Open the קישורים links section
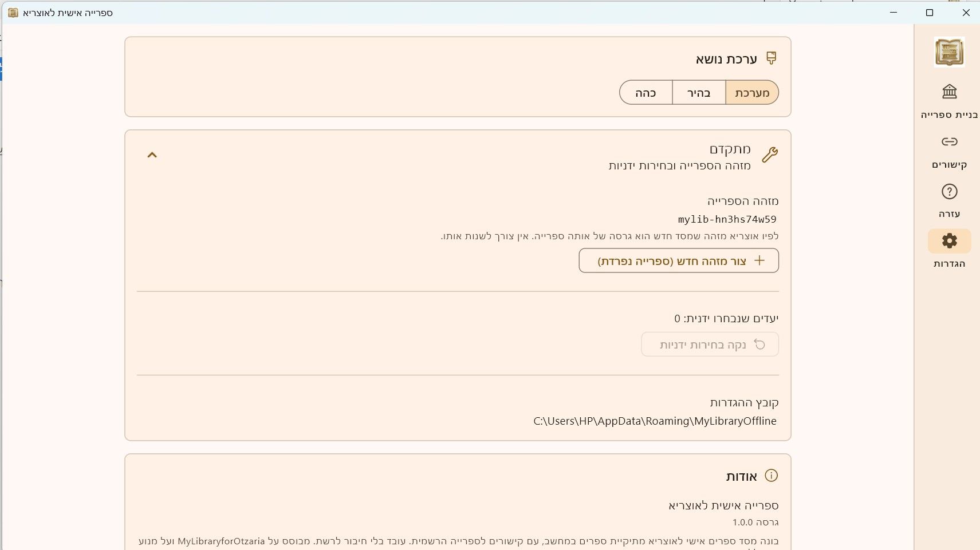 [949, 152]
